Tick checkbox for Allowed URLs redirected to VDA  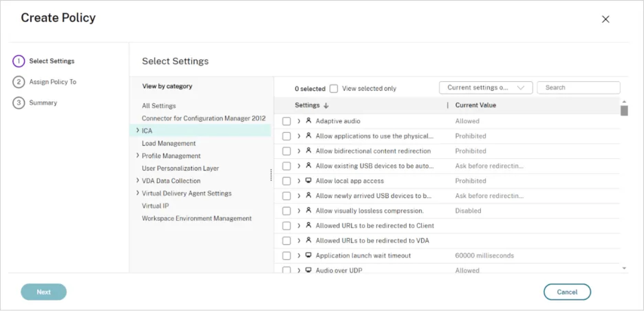click(287, 241)
